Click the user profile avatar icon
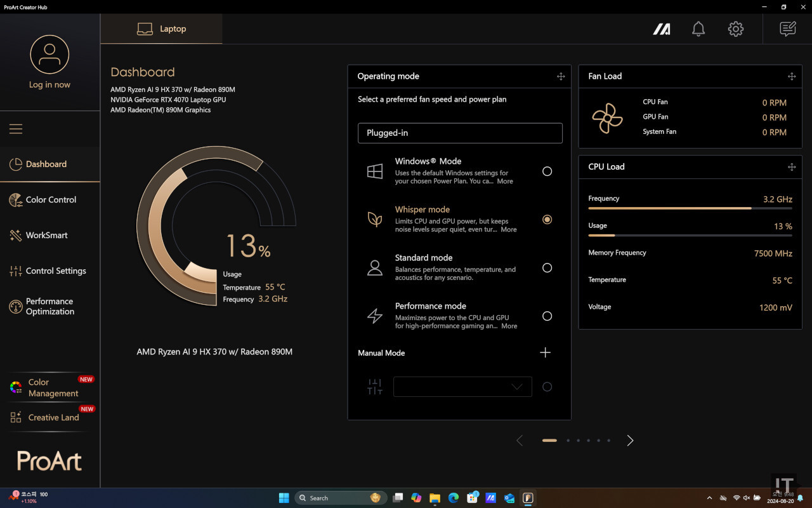The width and height of the screenshot is (812, 508). [49, 54]
